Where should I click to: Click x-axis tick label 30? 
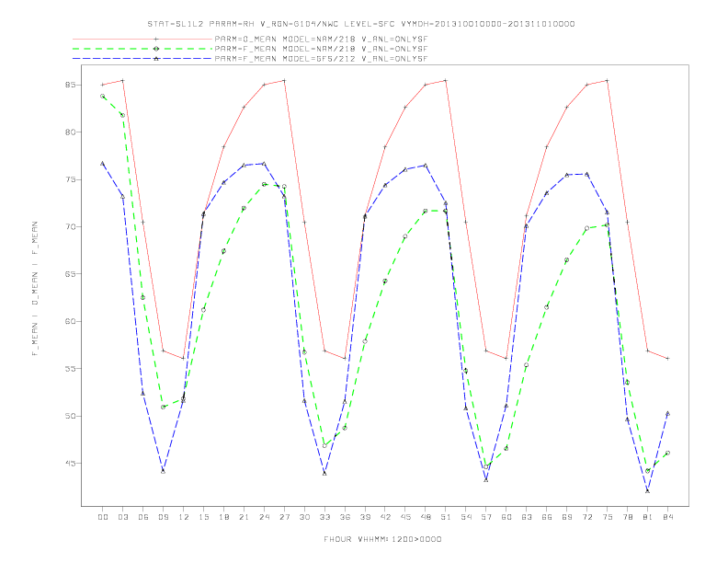coord(304,517)
